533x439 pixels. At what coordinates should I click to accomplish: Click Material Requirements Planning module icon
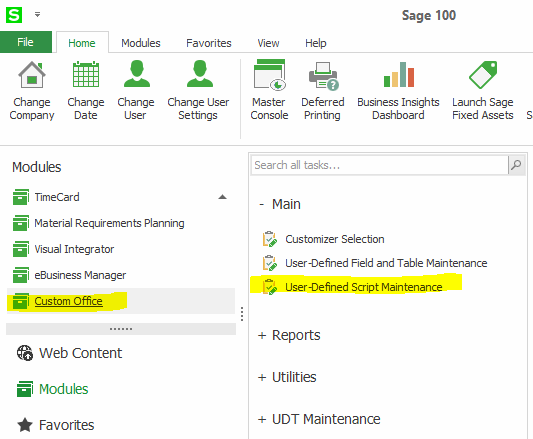[x=21, y=223]
